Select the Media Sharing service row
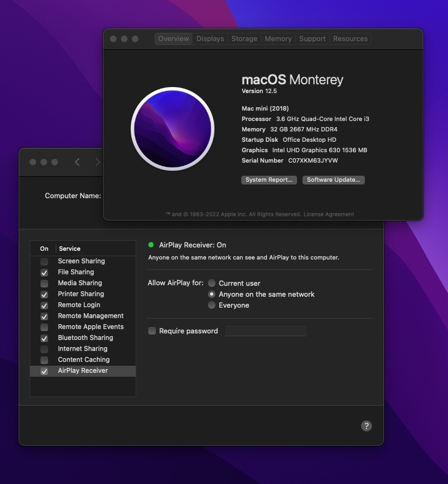448x484 pixels. tap(83, 283)
